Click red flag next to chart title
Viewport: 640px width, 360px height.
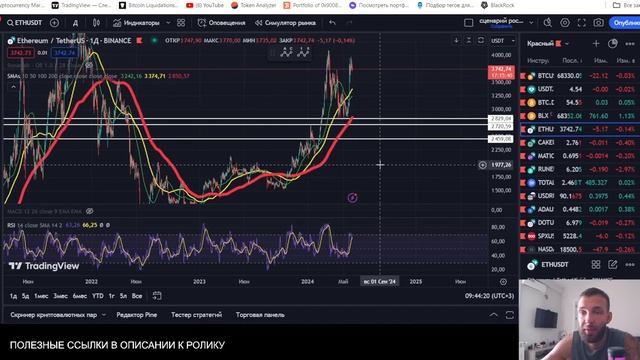140,40
